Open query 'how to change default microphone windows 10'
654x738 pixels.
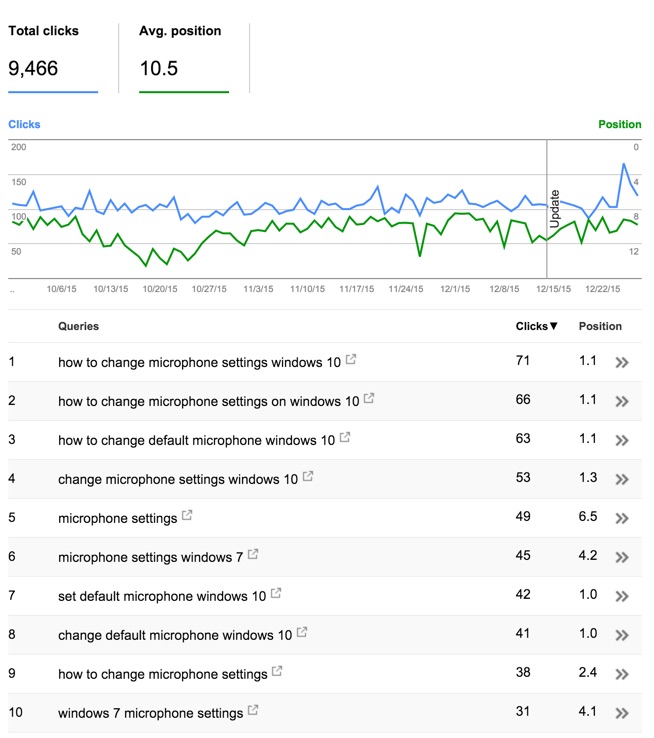tap(196, 441)
